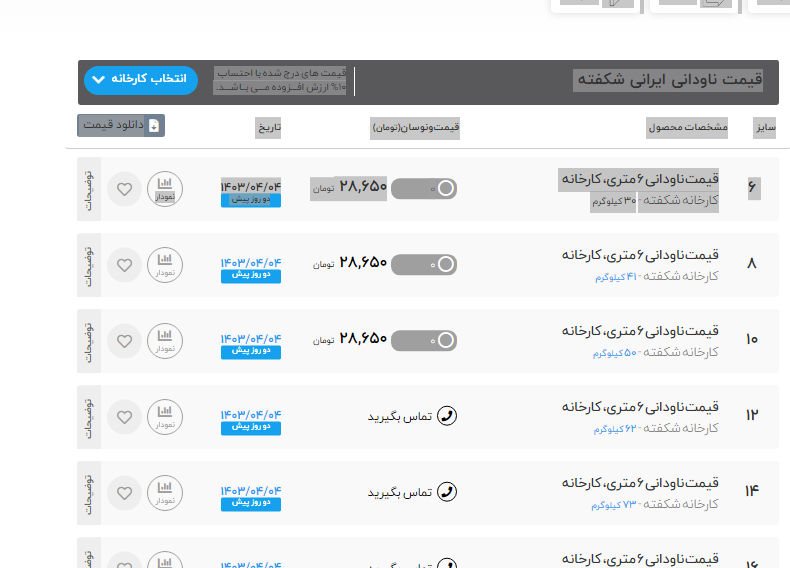Click the مشخصات محصول column header
The height and width of the screenshot is (568, 790).
(x=686, y=128)
